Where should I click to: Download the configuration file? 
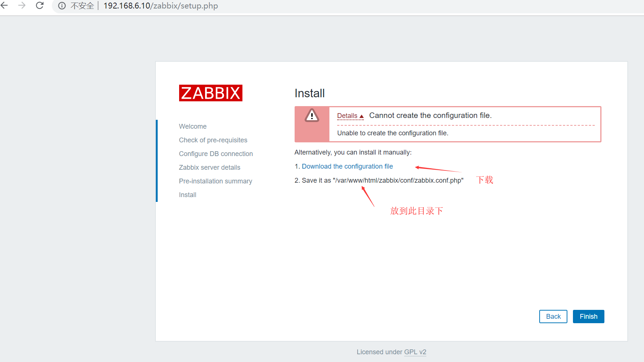(347, 166)
